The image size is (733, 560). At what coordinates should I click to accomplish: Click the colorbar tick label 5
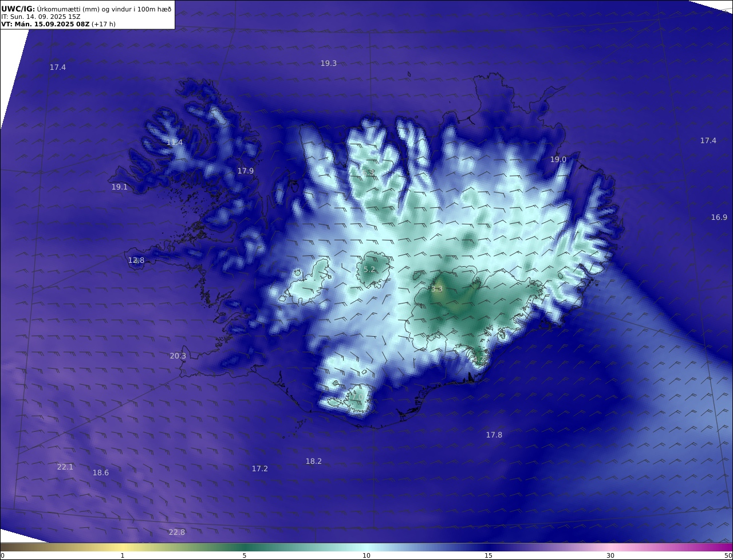pos(245,555)
